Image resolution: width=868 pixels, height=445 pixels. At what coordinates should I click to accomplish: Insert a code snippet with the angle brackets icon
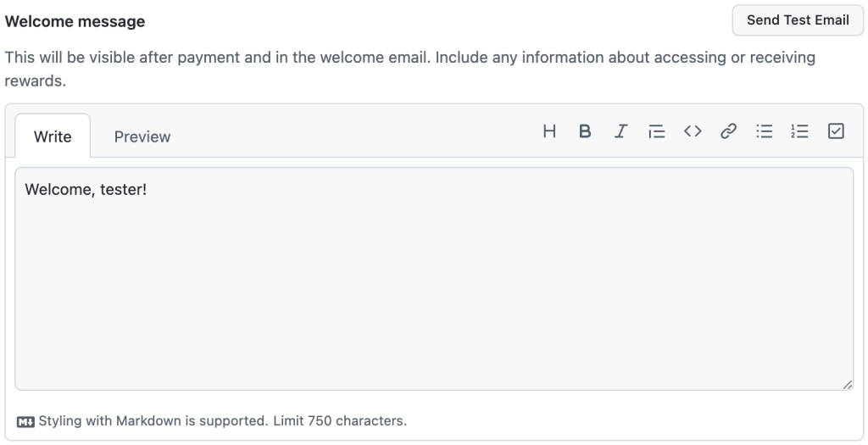click(693, 131)
